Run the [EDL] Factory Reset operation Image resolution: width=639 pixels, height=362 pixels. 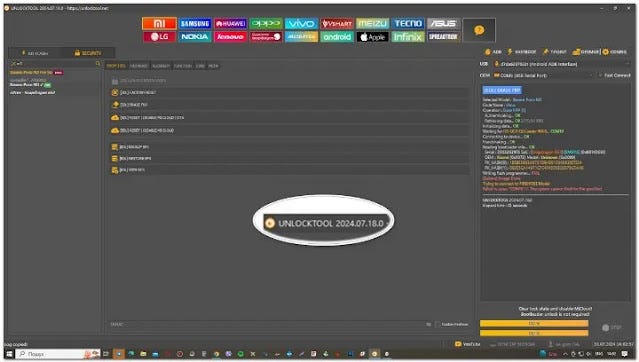[290, 93]
